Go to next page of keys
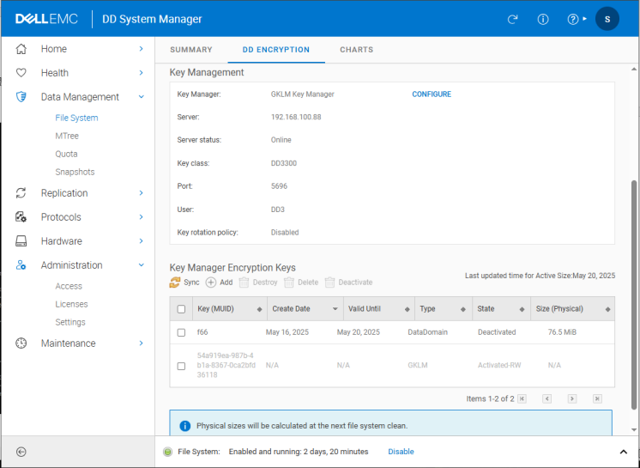Viewport: 640px width, 468px height. [572, 399]
